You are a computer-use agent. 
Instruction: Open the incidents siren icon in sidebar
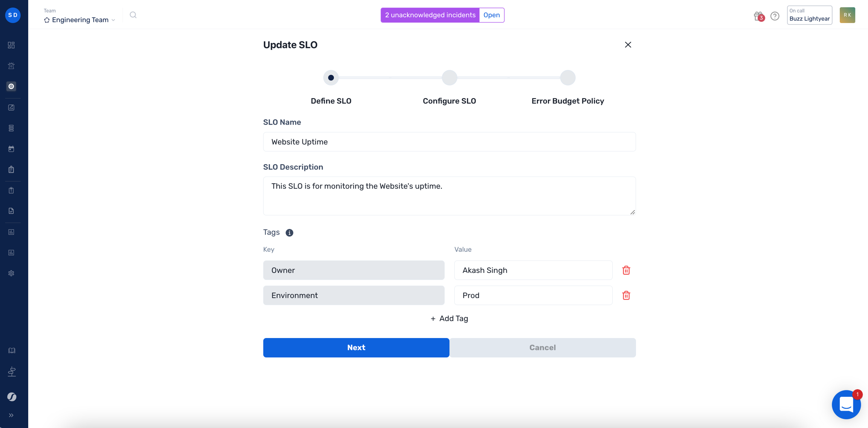tap(11, 66)
